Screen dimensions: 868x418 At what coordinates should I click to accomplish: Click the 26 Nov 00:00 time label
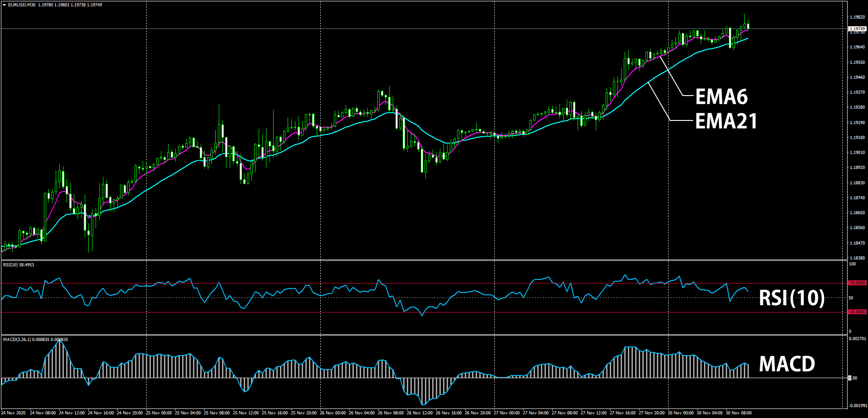[x=333, y=413]
